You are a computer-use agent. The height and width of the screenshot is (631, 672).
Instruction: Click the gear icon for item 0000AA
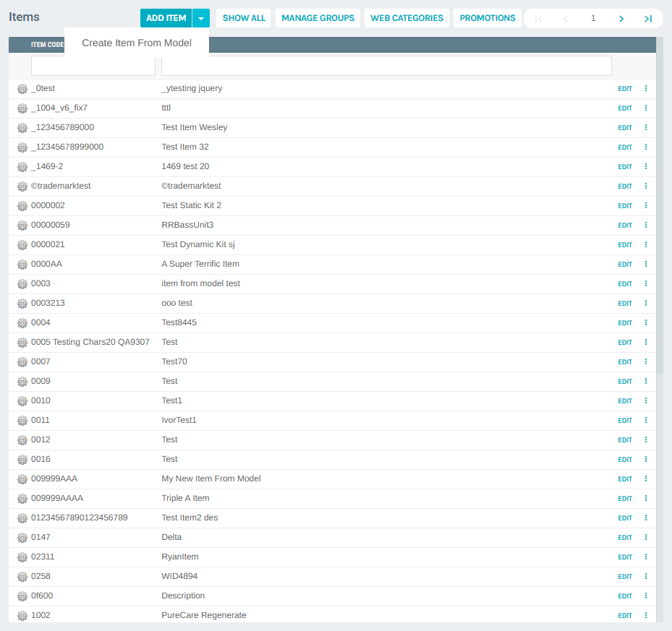click(22, 265)
